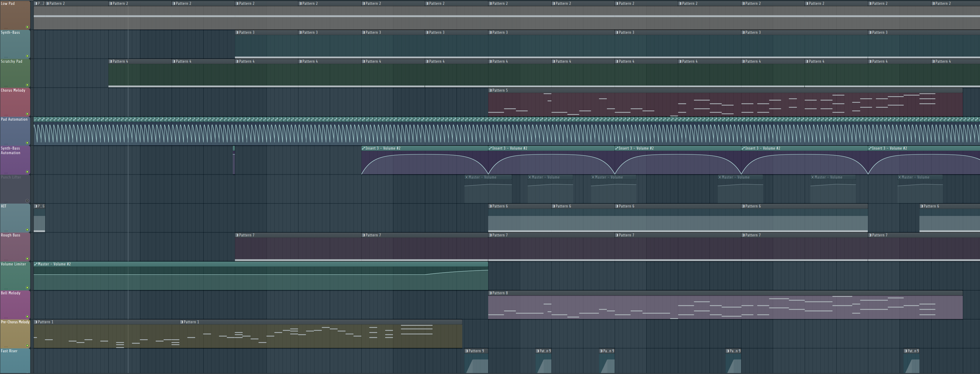Image resolution: width=980 pixels, height=374 pixels.
Task: Open the leftmost Pattern 1 clip's menu icon
Action: tap(36, 322)
